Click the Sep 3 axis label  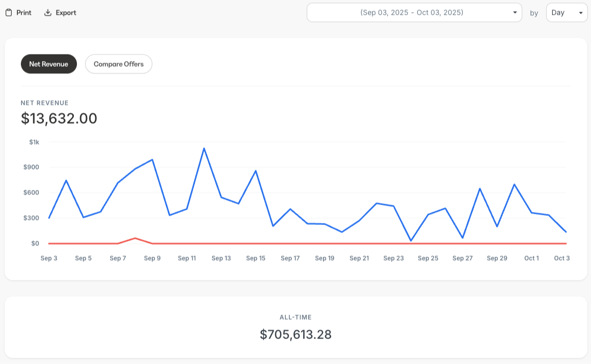49,258
